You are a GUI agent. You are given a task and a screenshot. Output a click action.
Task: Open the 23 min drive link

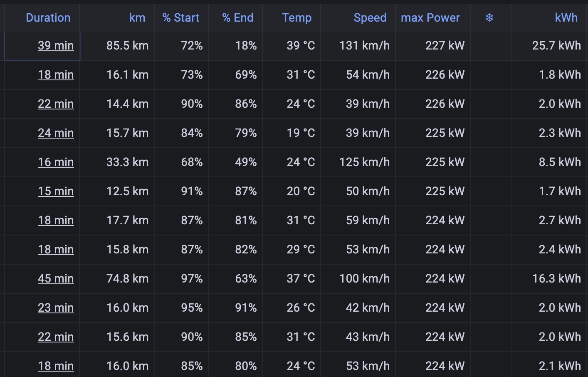tap(56, 308)
